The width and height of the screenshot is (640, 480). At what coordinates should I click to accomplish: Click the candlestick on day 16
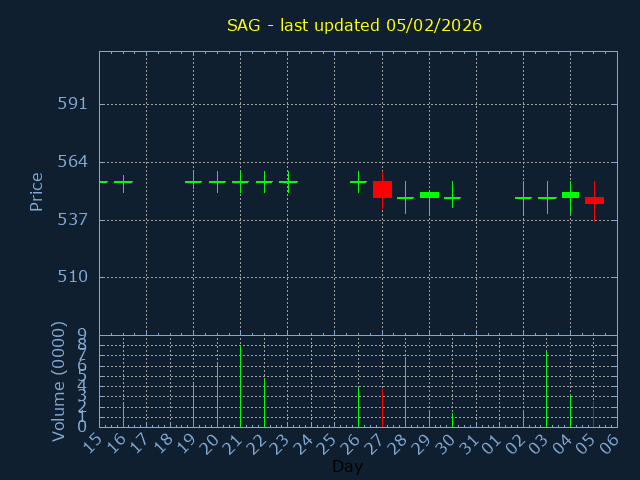[x=123, y=182]
